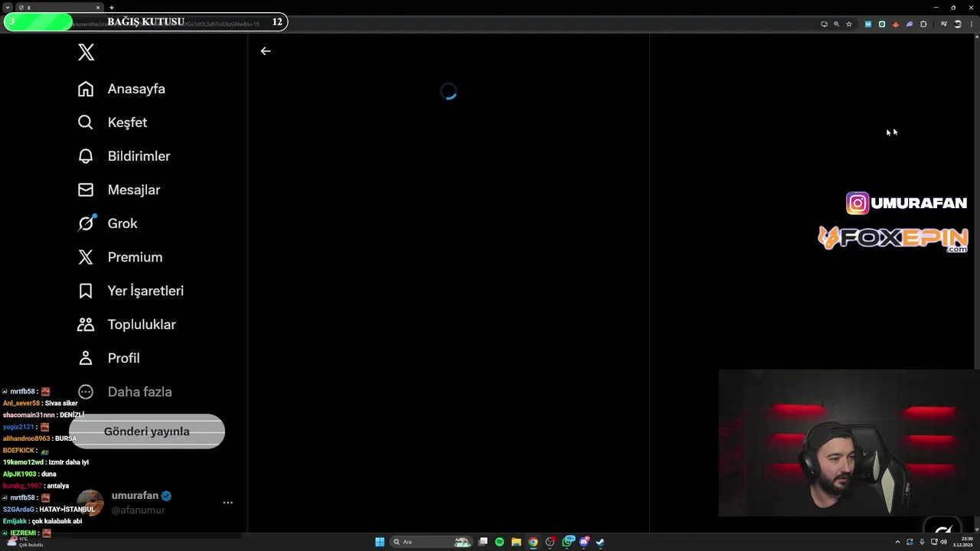Click magnifier icon beside Keşfet

[x=86, y=122]
